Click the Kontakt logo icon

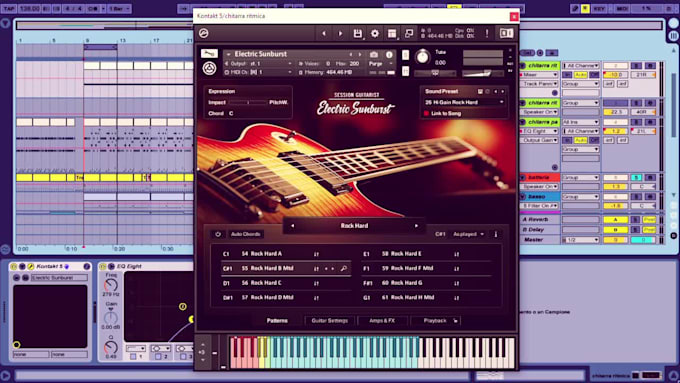[x=203, y=33]
